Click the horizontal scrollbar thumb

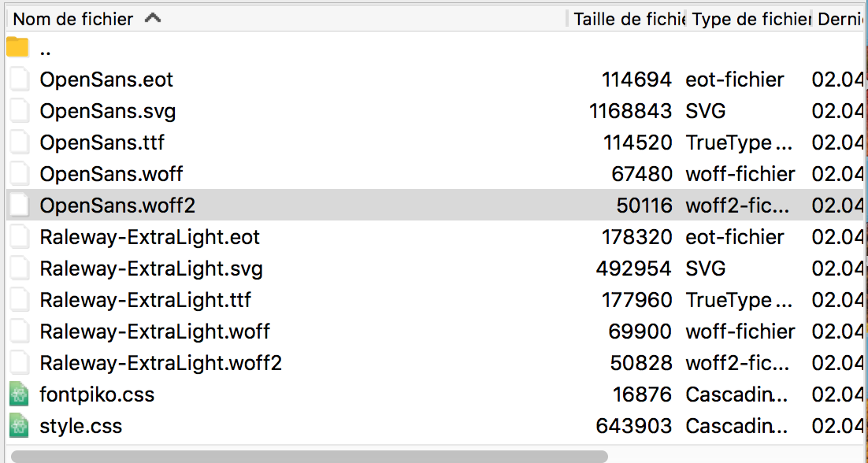[309, 456]
